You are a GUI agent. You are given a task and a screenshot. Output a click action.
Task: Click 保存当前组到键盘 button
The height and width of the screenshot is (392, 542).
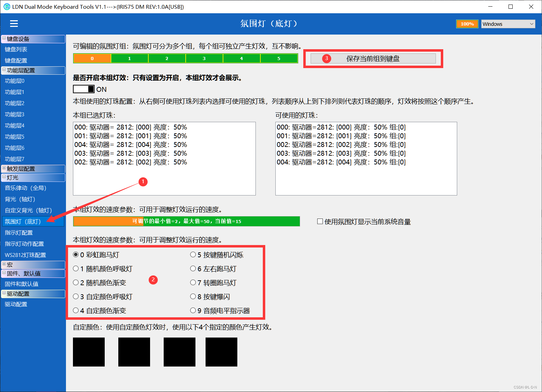click(373, 59)
